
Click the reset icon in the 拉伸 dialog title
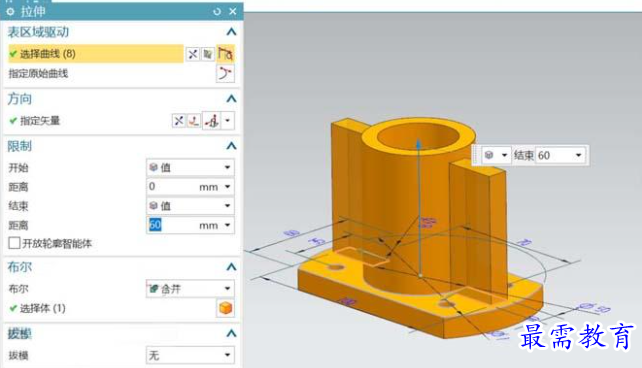point(217,11)
